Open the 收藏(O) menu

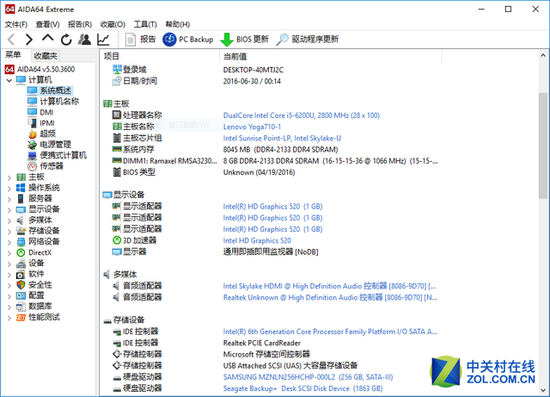(113, 24)
